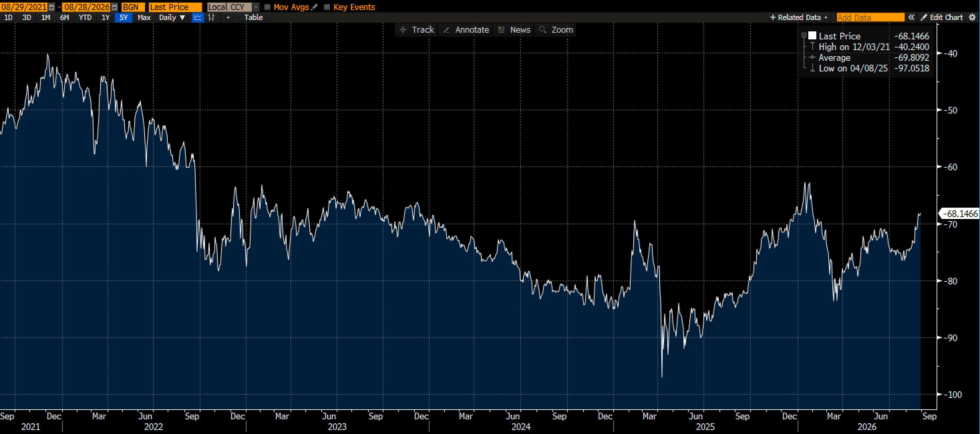This screenshot has height=434, width=980.
Task: Click the end date field 08/28/2026
Action: click(x=87, y=7)
